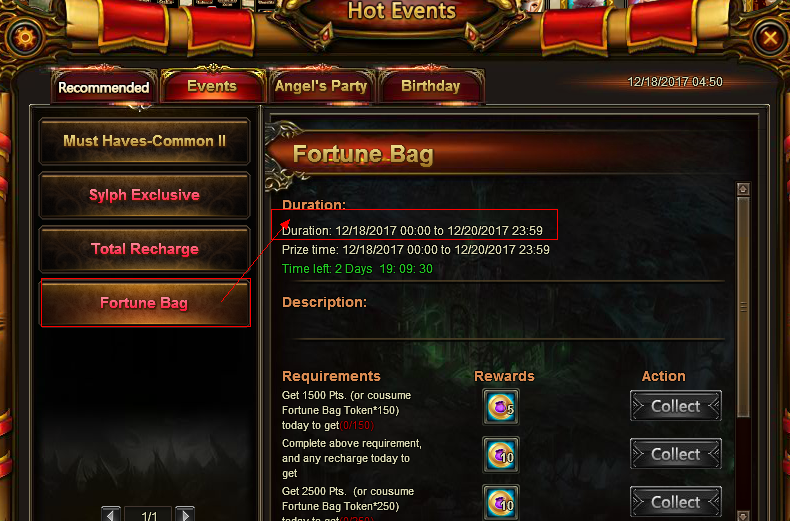Viewport: 790px width, 521px height.
Task: Open the Birthday tab
Action: point(431,86)
